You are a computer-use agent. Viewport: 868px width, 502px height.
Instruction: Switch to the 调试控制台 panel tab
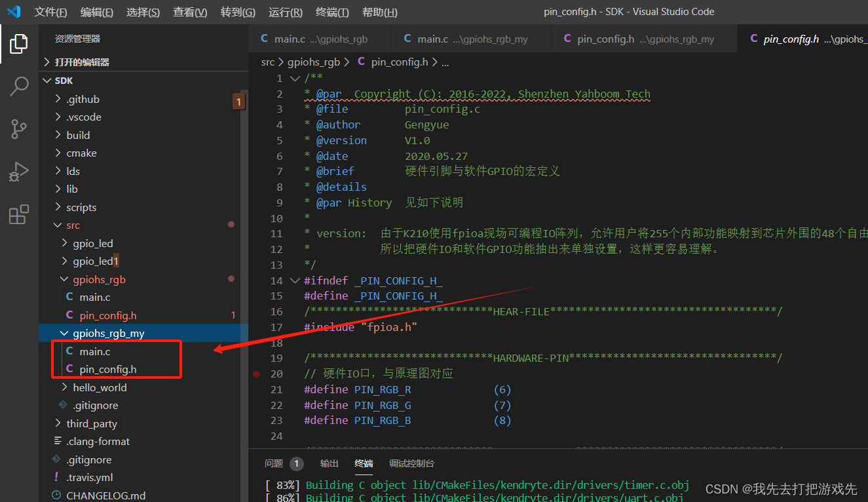point(411,463)
